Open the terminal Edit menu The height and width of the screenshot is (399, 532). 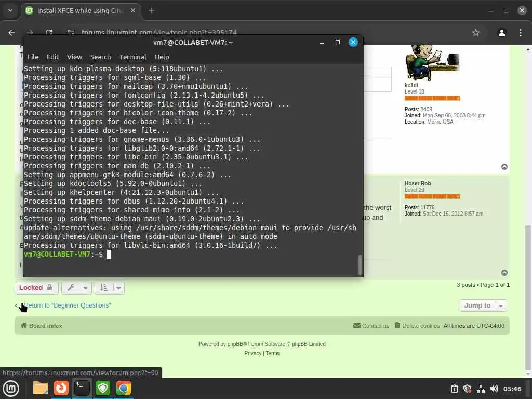(52, 57)
